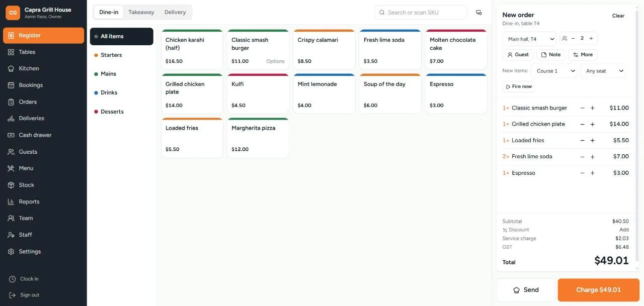
Task: Add Margherita pizza to the order
Action: click(x=258, y=138)
